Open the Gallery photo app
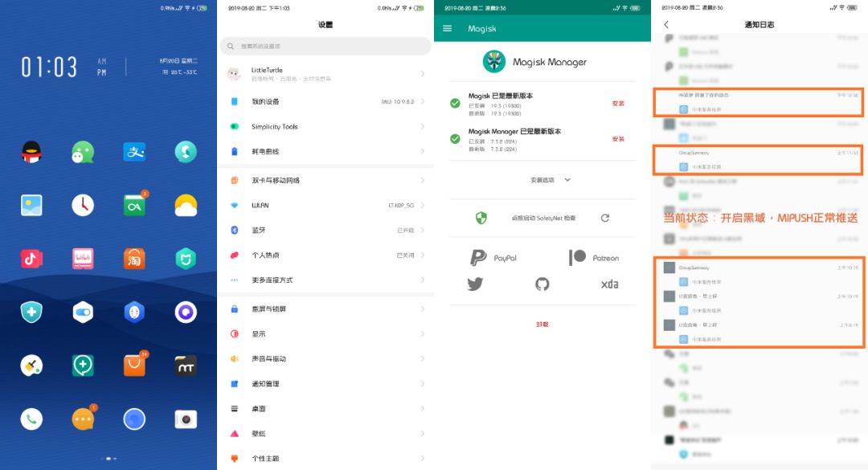 click(31, 206)
